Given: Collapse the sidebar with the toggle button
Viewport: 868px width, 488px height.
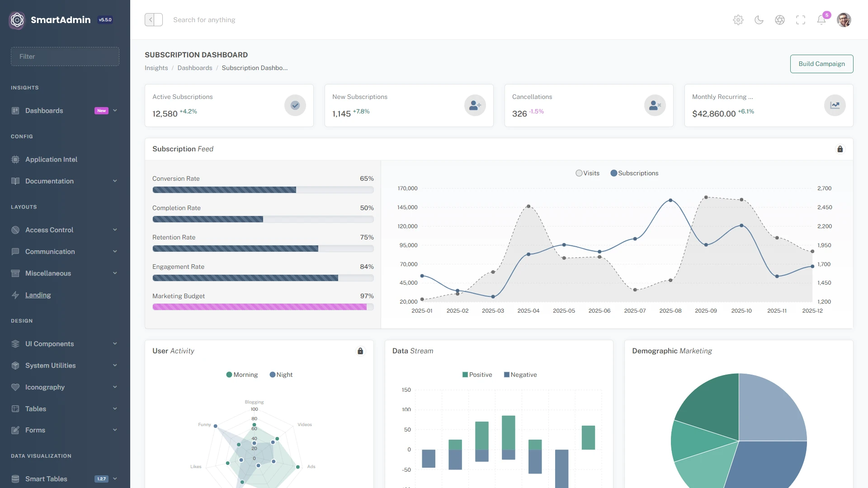Looking at the screenshot, I should [x=154, y=20].
